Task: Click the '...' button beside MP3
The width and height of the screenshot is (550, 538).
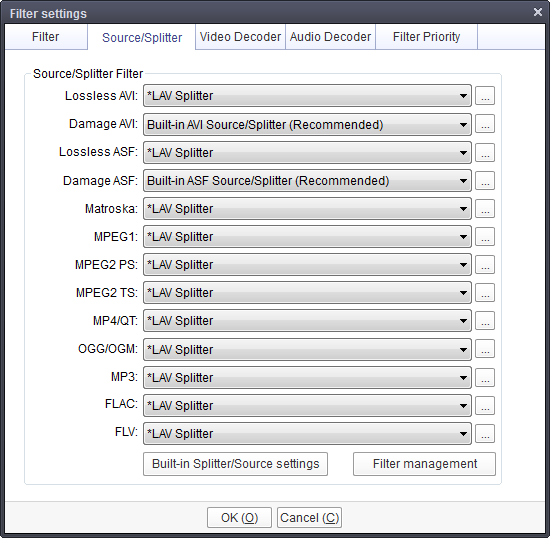Action: pyautogui.click(x=485, y=377)
